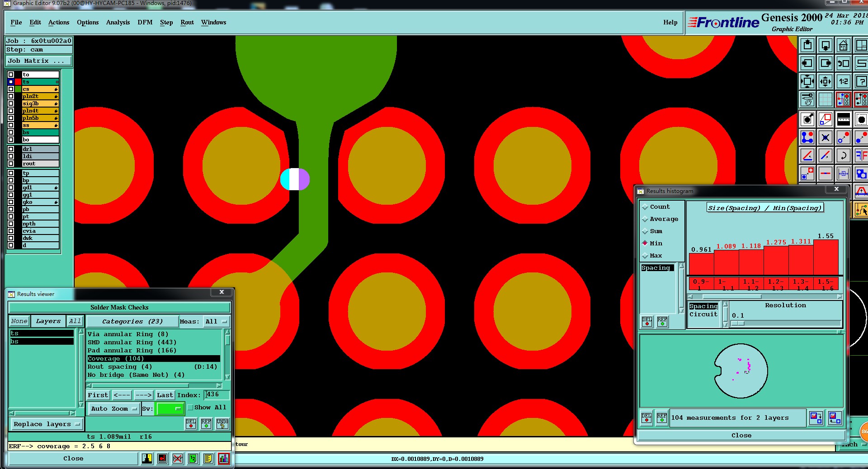The image size is (868, 469).
Task: Toggle the checkbox for layer rout
Action: coord(11,164)
